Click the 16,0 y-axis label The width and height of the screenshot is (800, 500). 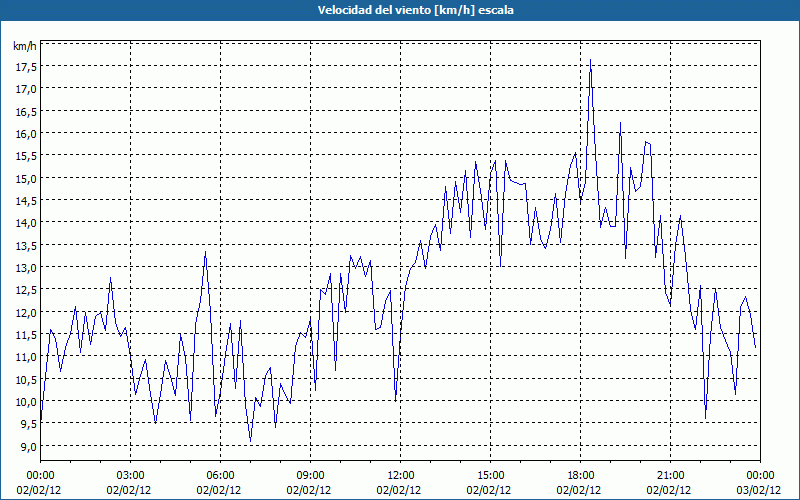(27, 134)
